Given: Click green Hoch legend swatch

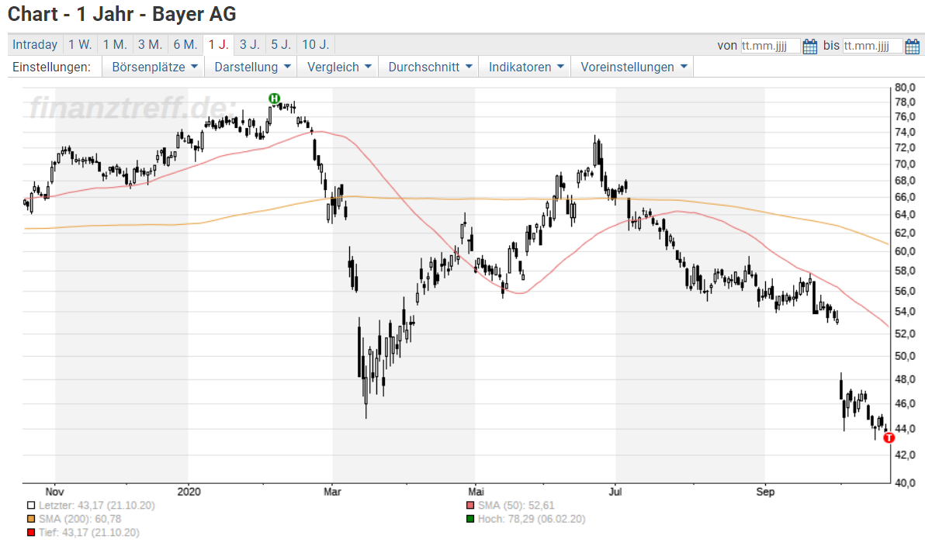Looking at the screenshot, I should tap(470, 519).
